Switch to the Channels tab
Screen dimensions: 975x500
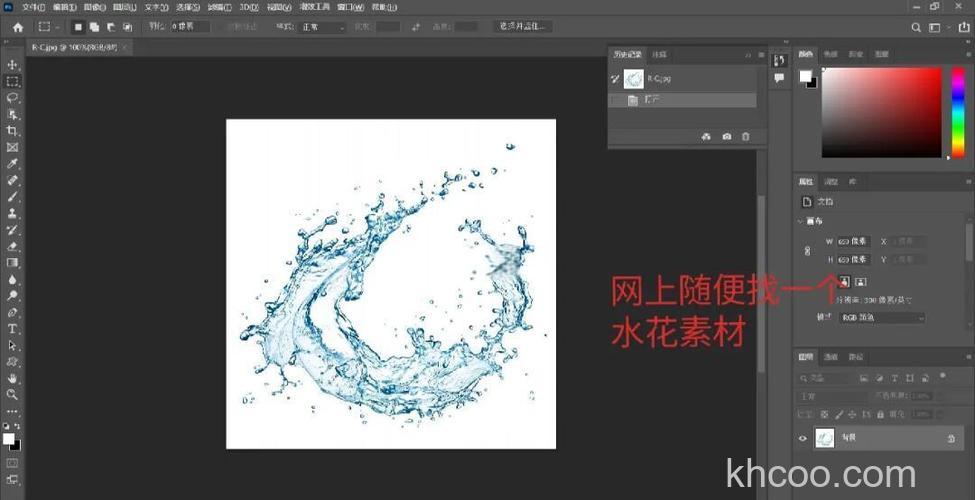pos(831,357)
